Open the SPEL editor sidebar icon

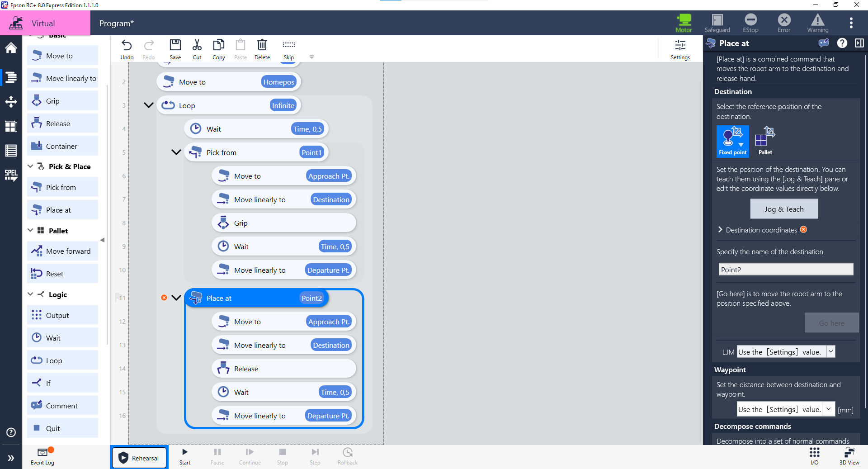click(11, 175)
